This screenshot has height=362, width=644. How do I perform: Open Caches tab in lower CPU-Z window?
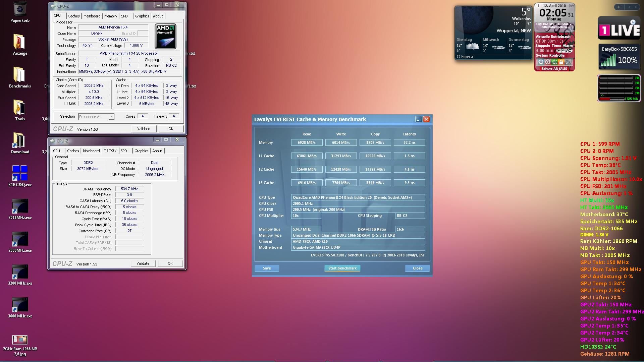pos(73,151)
